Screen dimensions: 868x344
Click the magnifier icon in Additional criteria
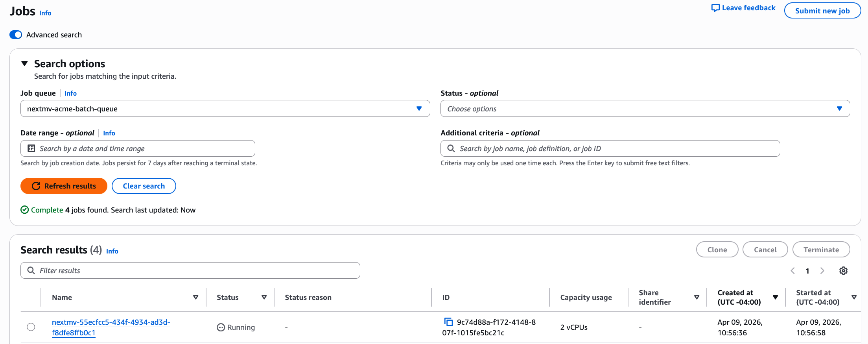coord(451,148)
